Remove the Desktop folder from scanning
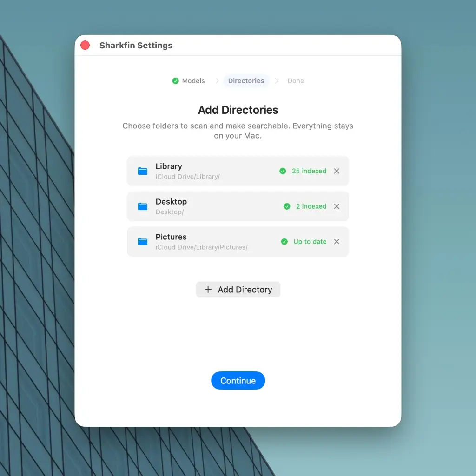 coord(337,206)
